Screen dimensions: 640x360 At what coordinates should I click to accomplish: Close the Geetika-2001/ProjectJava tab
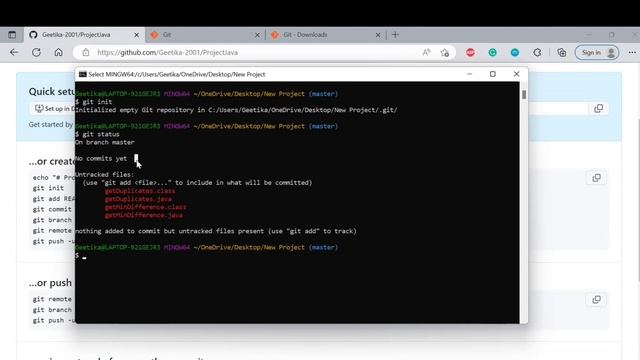coord(136,35)
